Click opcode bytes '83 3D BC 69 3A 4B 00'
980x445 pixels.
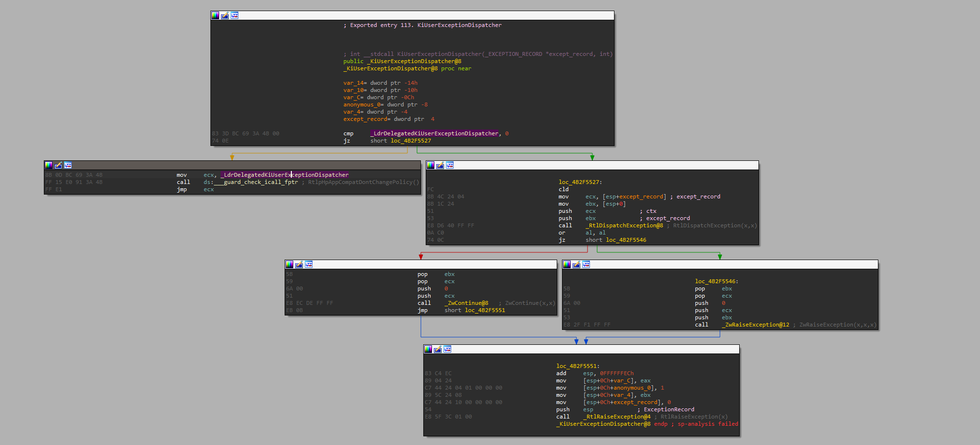coord(246,133)
